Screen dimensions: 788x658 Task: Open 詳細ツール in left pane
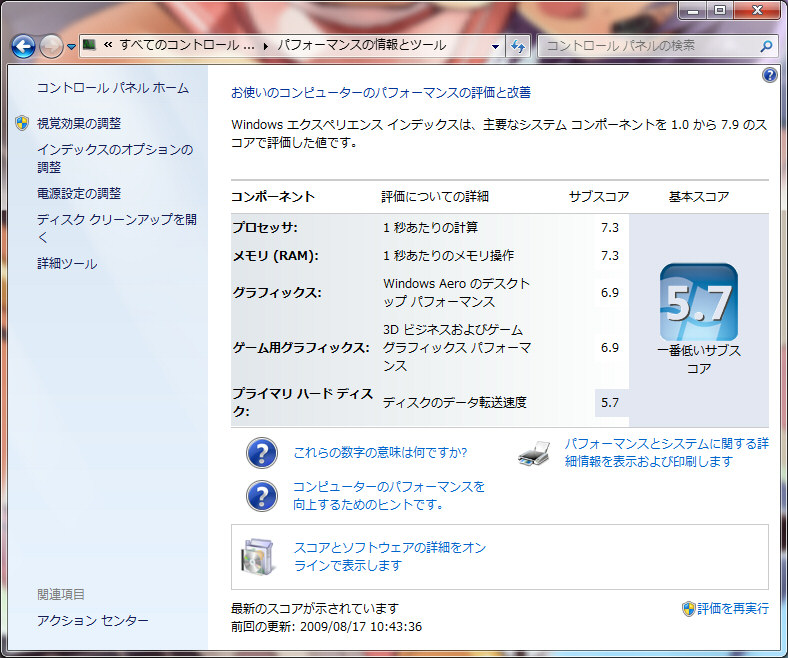tap(67, 264)
